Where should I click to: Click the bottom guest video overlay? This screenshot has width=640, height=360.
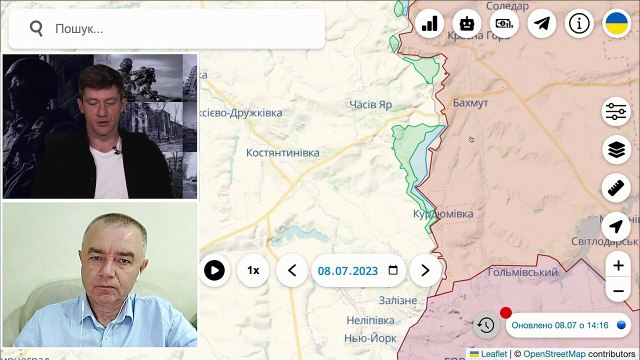pyautogui.click(x=100, y=275)
